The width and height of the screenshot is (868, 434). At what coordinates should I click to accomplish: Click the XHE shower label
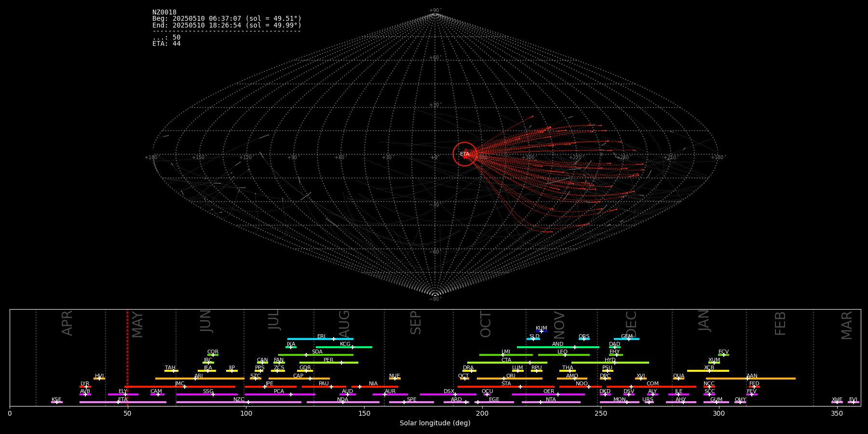837,400
